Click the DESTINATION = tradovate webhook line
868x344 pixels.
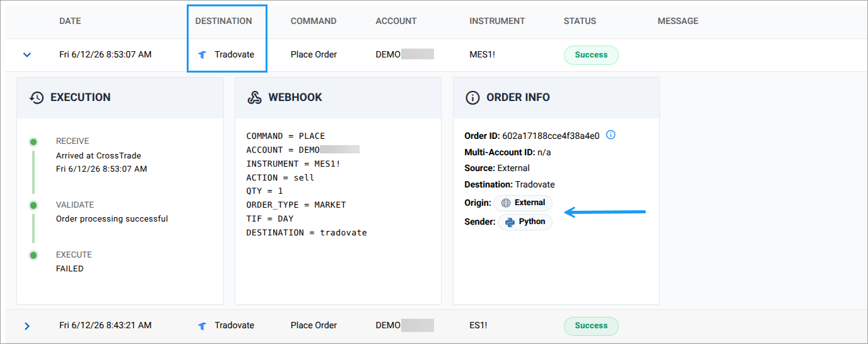pos(307,233)
